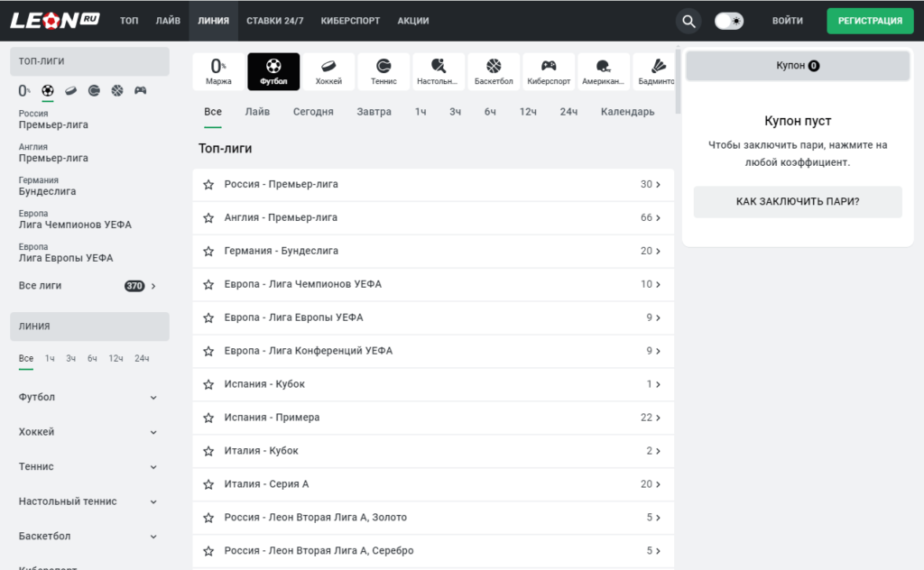The width and height of the screenshot is (924, 570).
Task: Select the Баскетбол sport tile
Action: coord(494,72)
